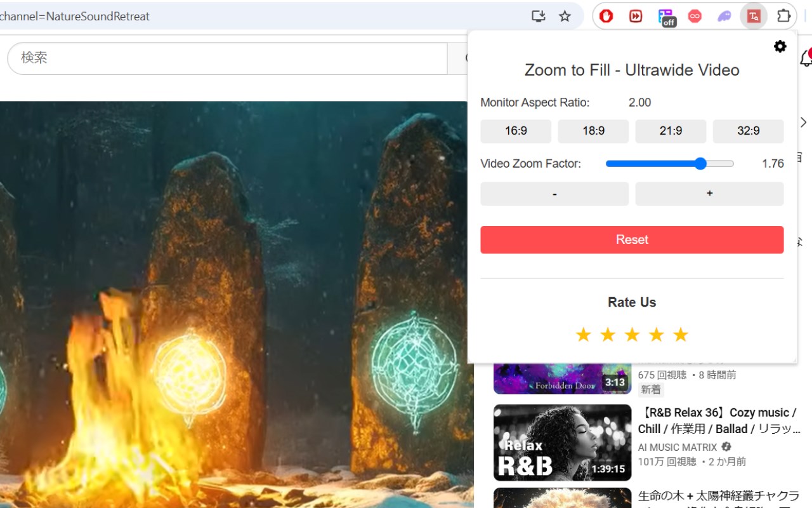The height and width of the screenshot is (508, 812).
Task: Decrease zoom with the minus button
Action: [554, 194]
